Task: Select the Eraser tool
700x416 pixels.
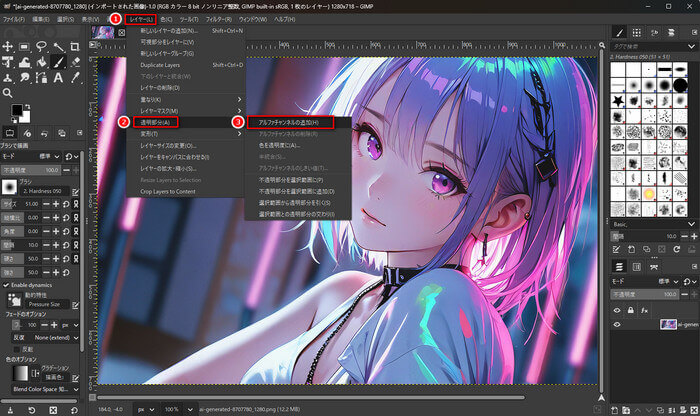Action: [x=75, y=62]
